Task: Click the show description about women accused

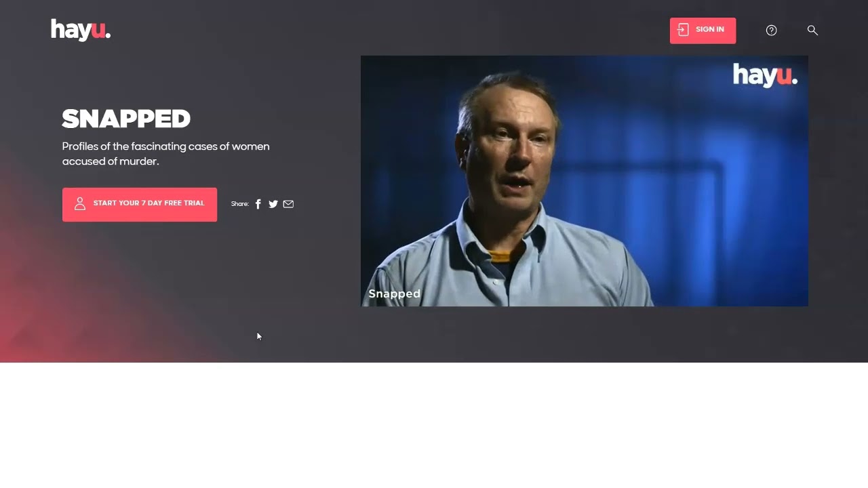Action: pos(166,154)
